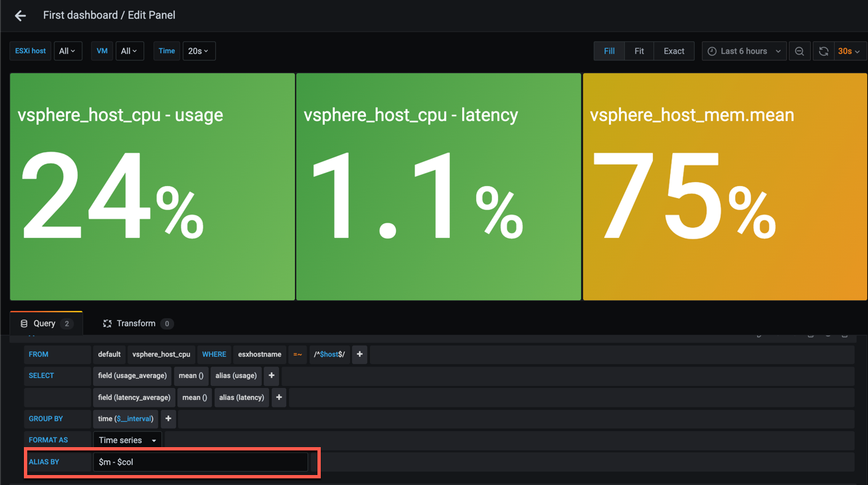The width and height of the screenshot is (868, 485).
Task: Switch to the Query tab
Action: coord(46,324)
